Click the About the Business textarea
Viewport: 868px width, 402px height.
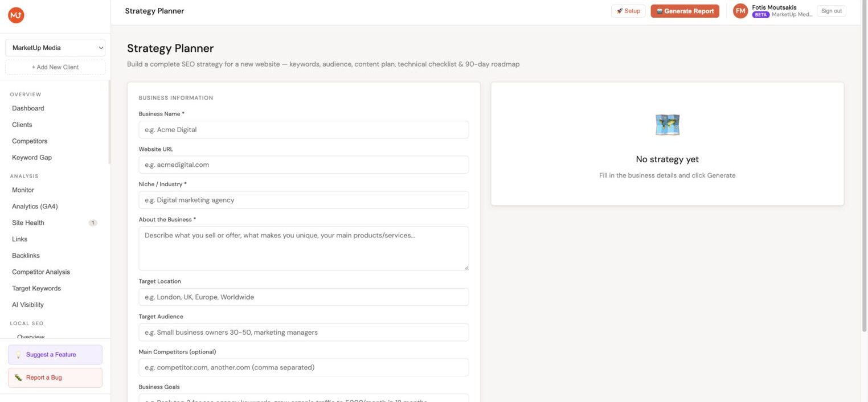coord(304,248)
